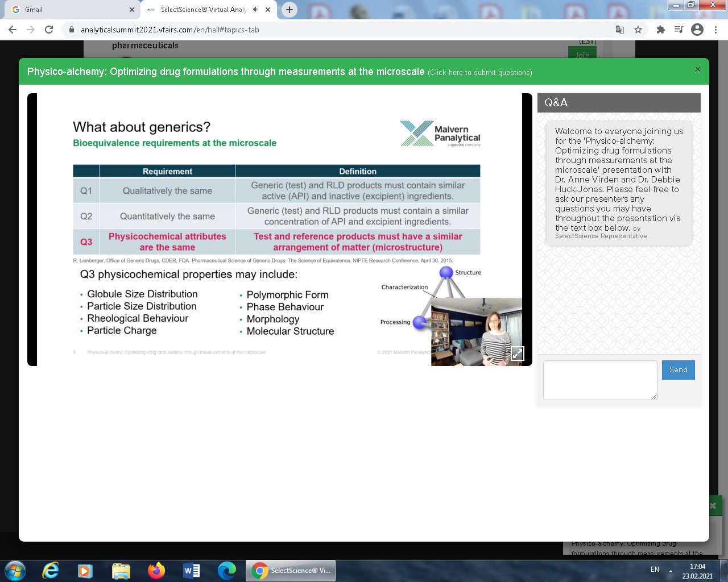Expand the presenter video to fullscreen

(x=517, y=353)
